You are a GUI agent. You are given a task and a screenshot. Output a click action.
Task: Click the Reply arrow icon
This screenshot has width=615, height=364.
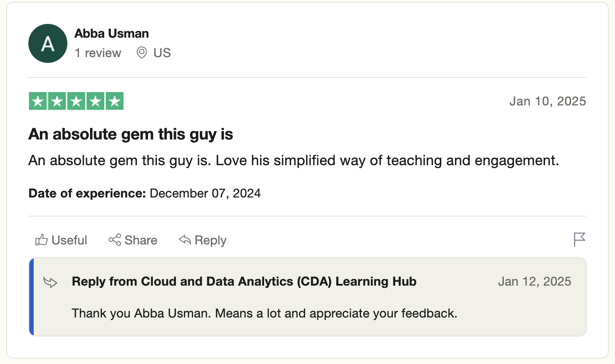pos(185,240)
